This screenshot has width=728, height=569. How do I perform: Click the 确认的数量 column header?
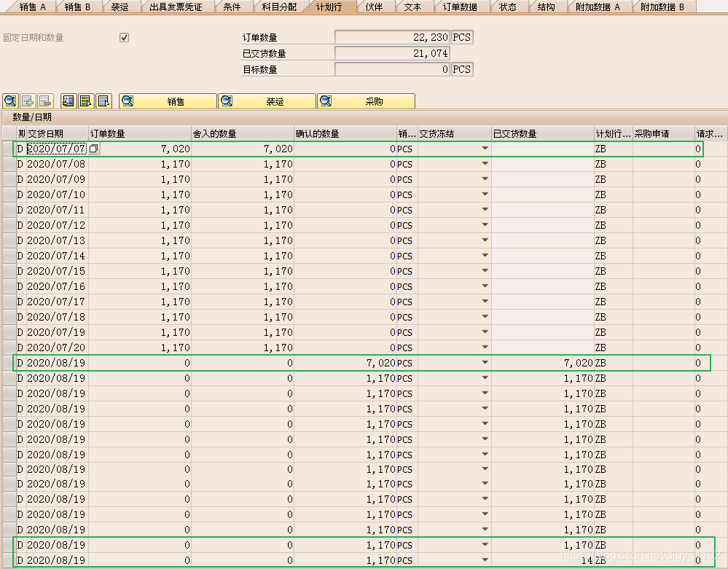click(345, 133)
